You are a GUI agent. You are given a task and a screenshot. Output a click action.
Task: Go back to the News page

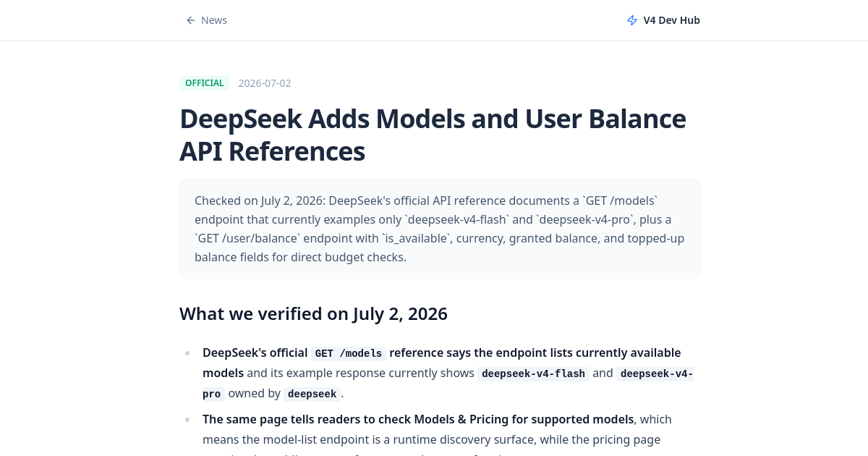207,20
